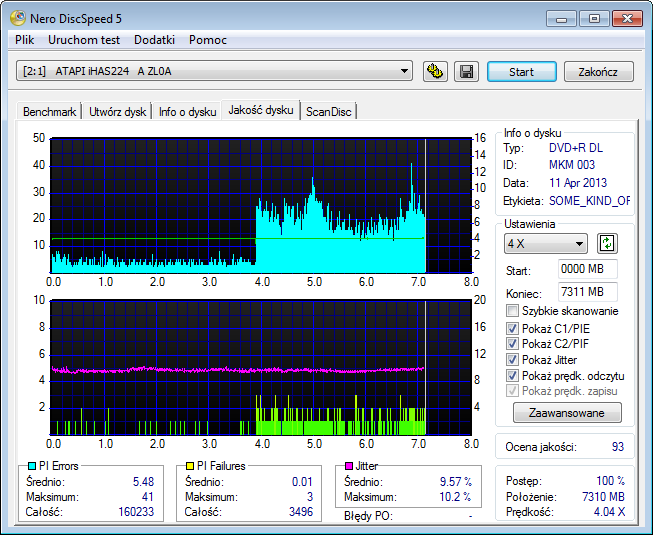Click the DVD+R DL disc type value

tap(576, 148)
